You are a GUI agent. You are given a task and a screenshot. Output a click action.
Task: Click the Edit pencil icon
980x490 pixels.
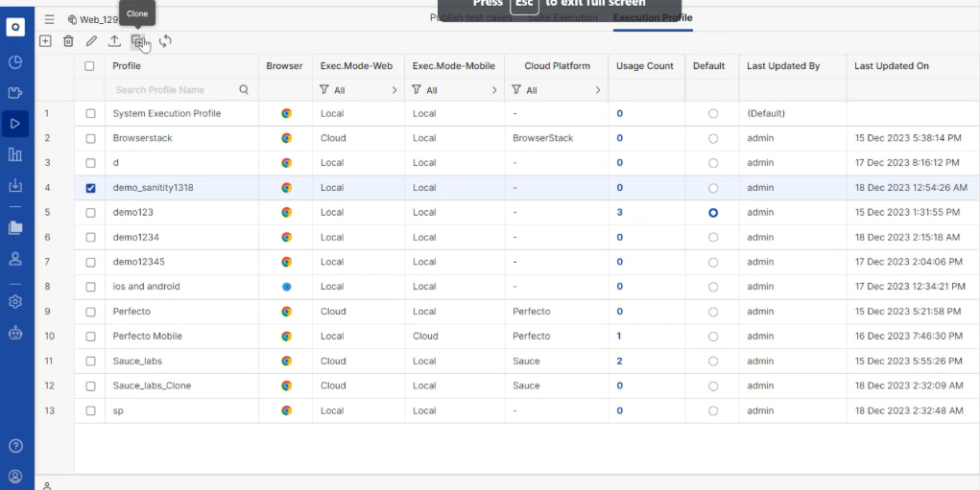(x=91, y=41)
